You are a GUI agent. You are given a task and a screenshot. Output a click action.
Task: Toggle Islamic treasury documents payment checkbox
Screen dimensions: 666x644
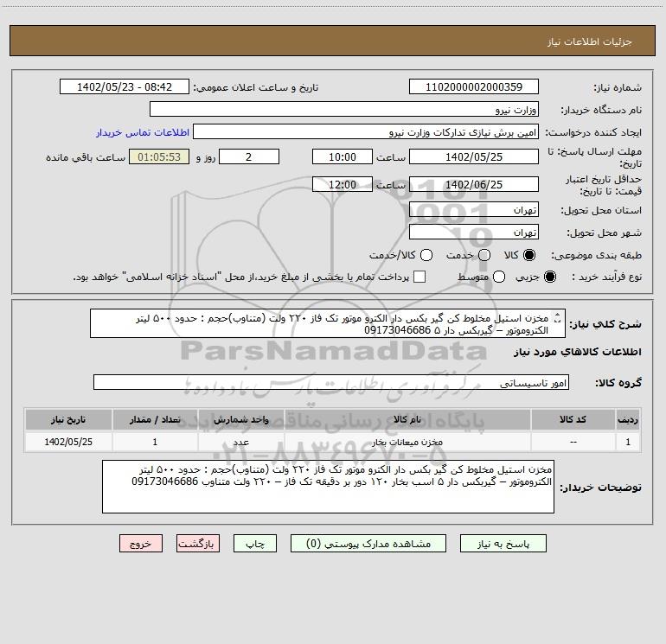point(419,277)
